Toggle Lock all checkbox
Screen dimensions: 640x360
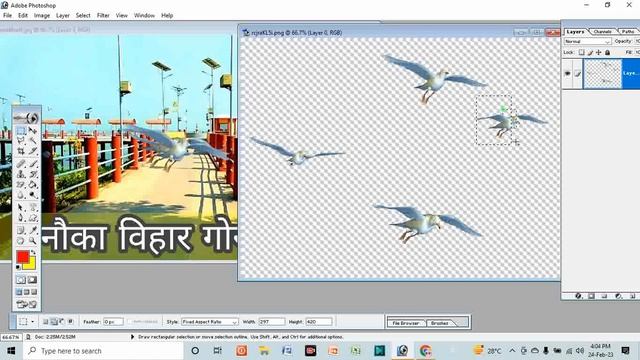point(608,53)
